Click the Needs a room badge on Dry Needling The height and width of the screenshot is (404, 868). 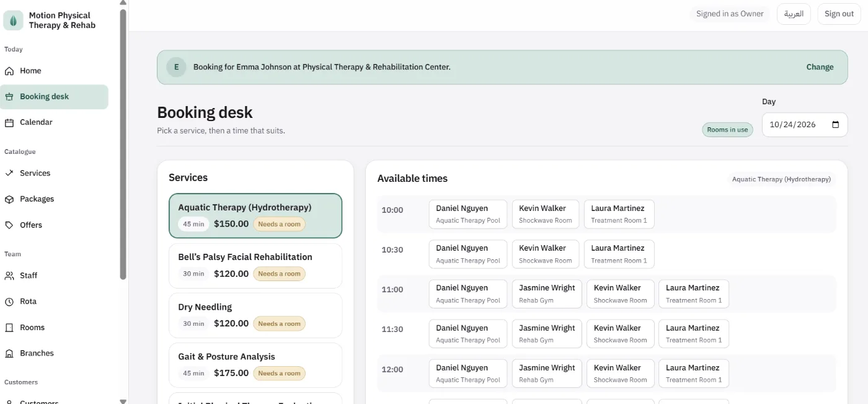pos(279,323)
